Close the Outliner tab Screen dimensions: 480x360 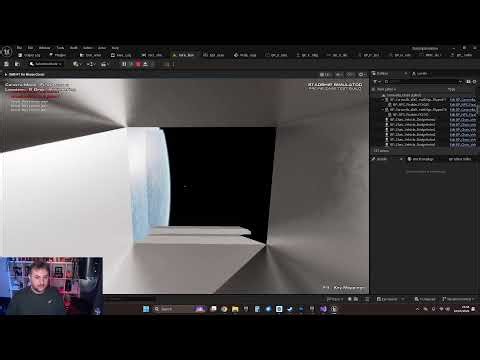click(x=406, y=73)
